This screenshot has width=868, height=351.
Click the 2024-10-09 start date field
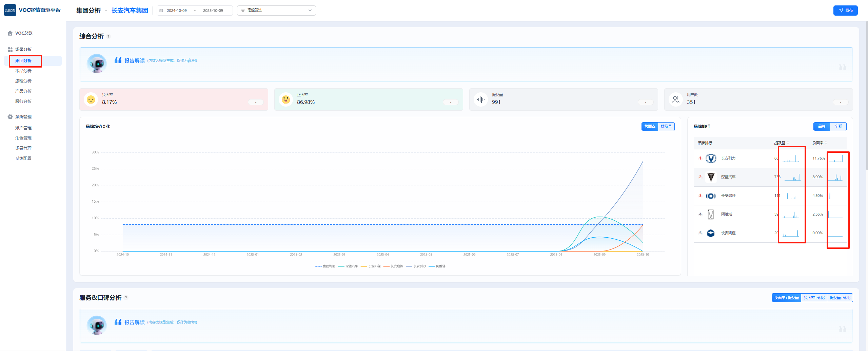pos(177,11)
